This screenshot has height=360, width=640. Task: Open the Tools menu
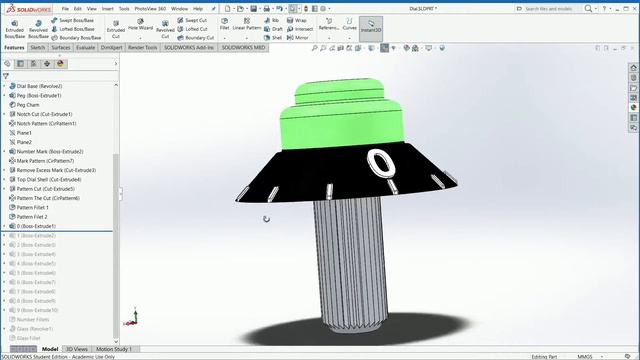[x=124, y=9]
